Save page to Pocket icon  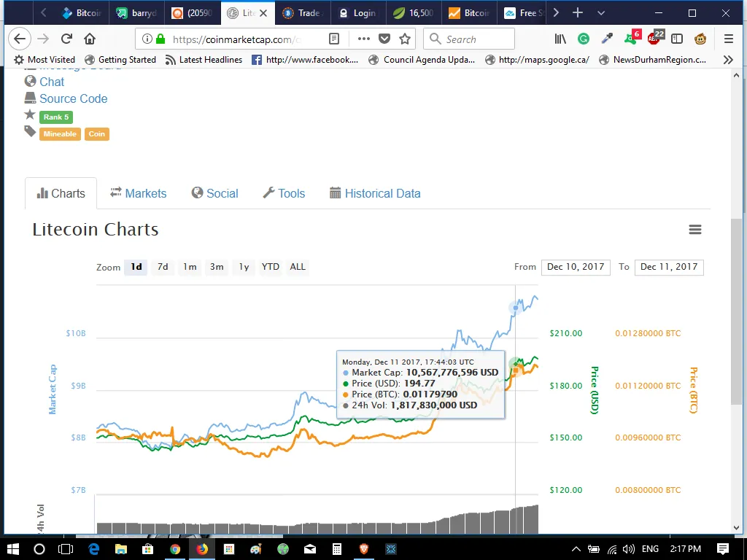pos(384,39)
